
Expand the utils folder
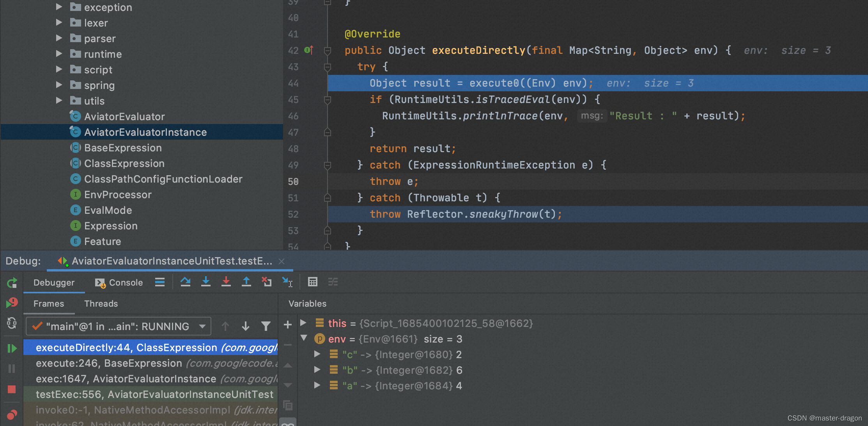click(59, 101)
